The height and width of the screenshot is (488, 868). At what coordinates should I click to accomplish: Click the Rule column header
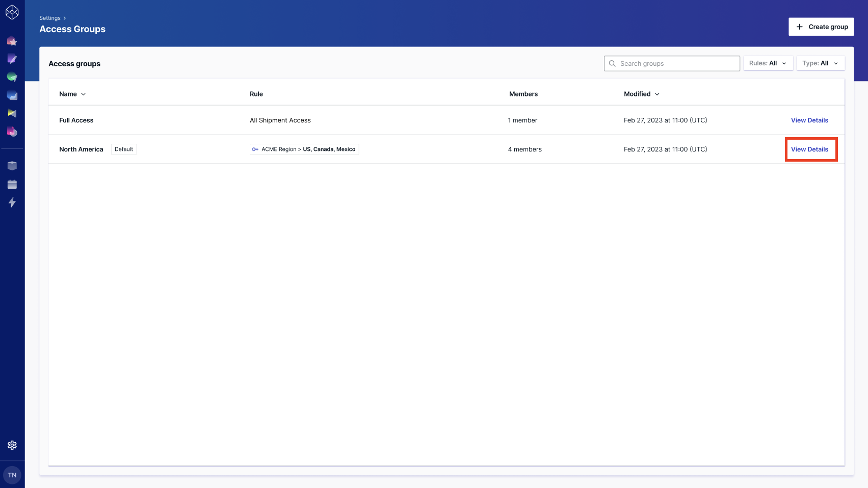pyautogui.click(x=256, y=94)
